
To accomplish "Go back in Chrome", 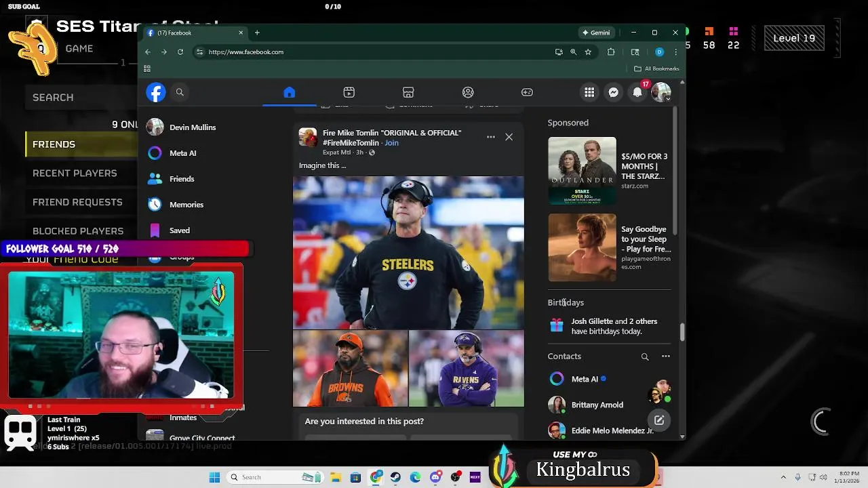I will pos(148,52).
